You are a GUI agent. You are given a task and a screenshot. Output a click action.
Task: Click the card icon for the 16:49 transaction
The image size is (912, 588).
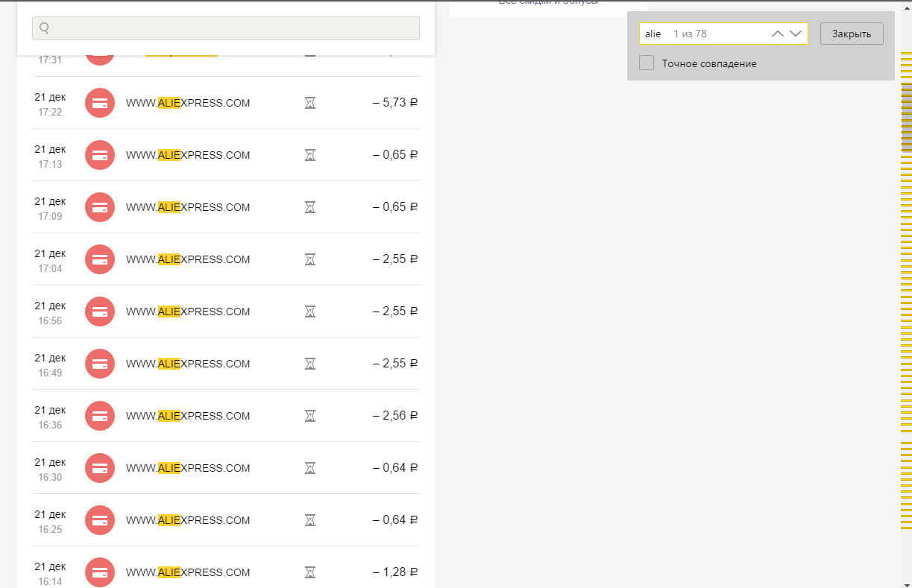coord(100,364)
